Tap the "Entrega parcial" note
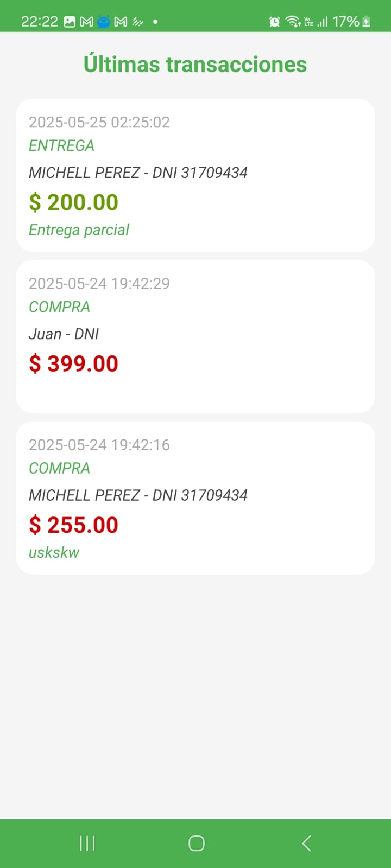 click(x=79, y=230)
